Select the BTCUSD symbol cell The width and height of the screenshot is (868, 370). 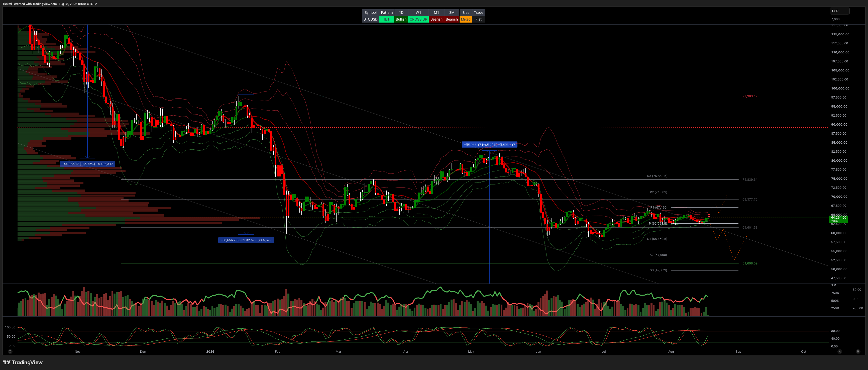(370, 19)
